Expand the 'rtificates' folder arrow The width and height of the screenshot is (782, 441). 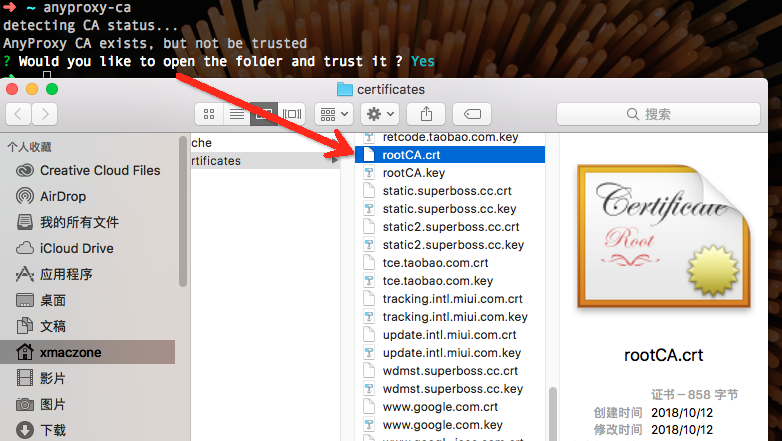[335, 161]
